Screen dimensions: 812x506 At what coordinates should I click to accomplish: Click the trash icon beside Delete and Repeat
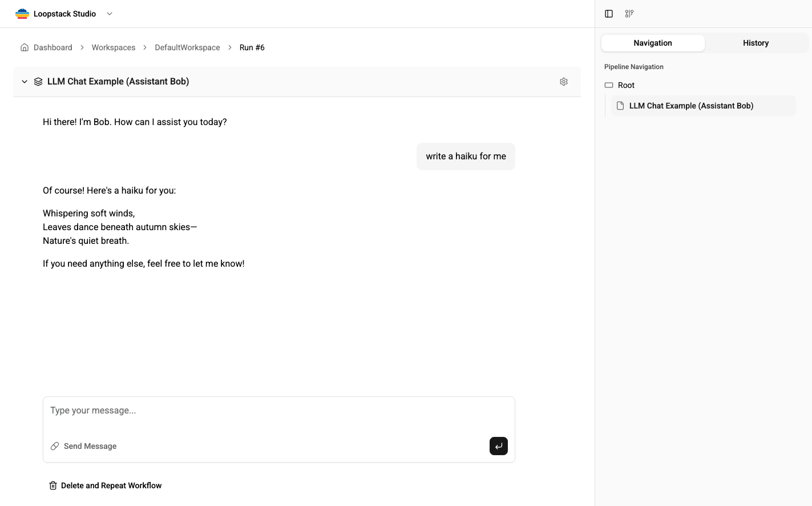52,485
